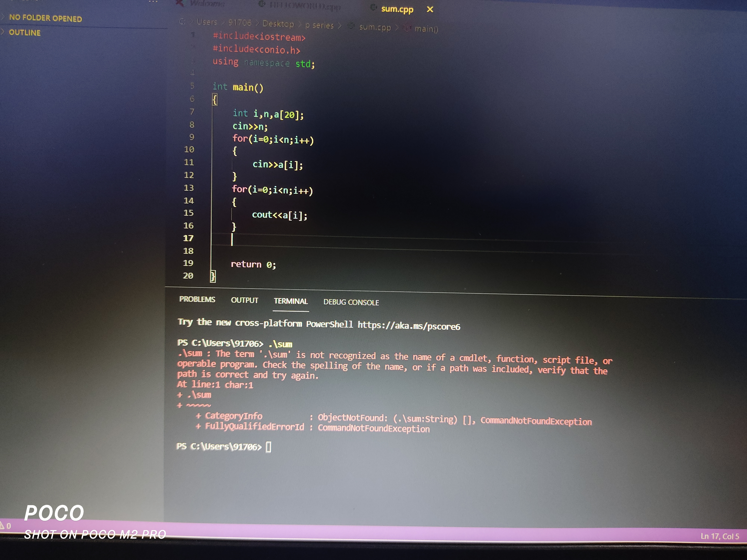Screen dimensions: 747x560
Task: Open the main() breadcrumb symbol dropdown
Action: point(426,29)
